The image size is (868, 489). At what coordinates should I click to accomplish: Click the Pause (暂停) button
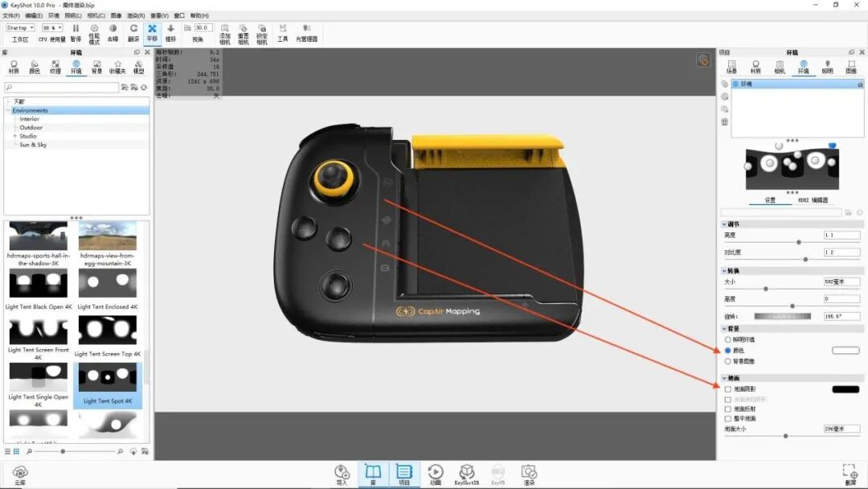tap(76, 31)
